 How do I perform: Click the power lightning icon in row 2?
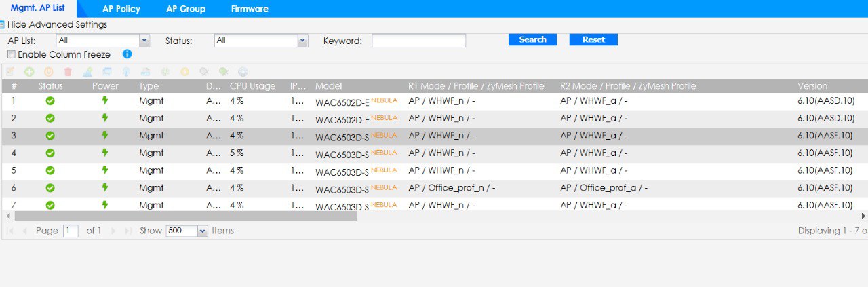tap(105, 118)
